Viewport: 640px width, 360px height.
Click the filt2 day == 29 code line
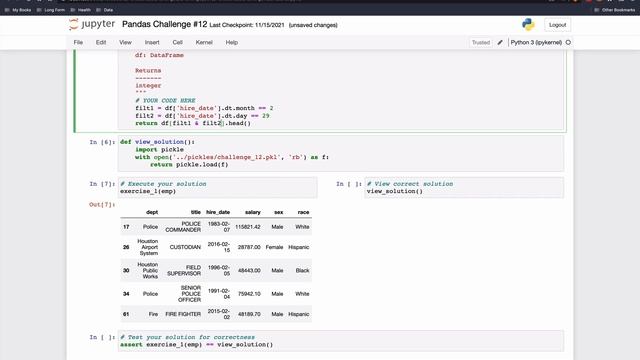(202, 116)
